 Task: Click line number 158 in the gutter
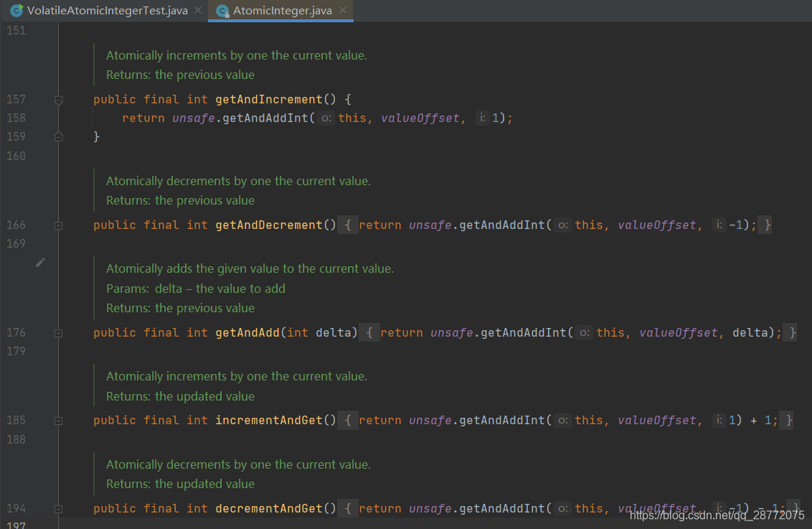16,118
